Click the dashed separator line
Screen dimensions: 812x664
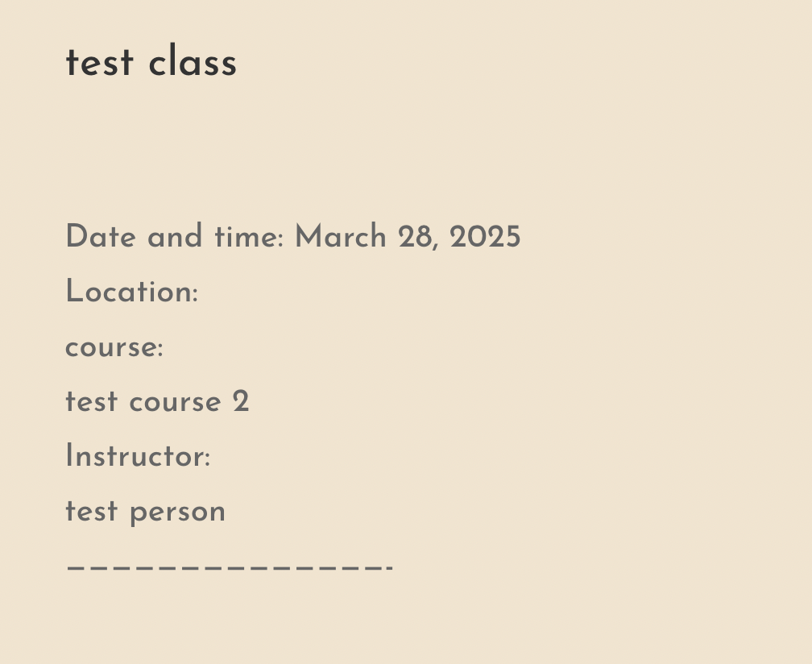[x=230, y=567]
